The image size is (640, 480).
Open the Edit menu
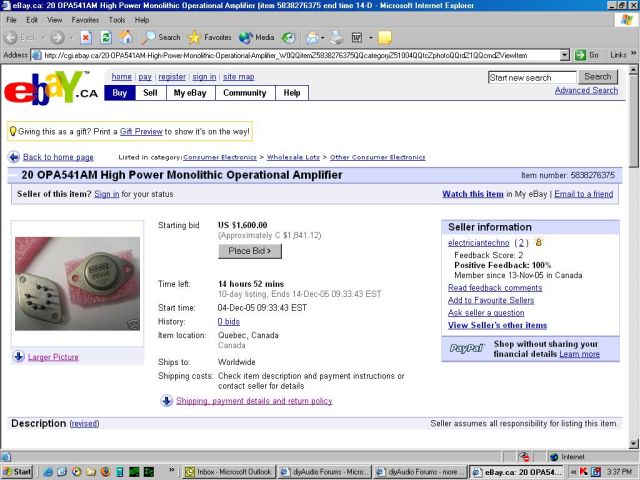coord(32,20)
